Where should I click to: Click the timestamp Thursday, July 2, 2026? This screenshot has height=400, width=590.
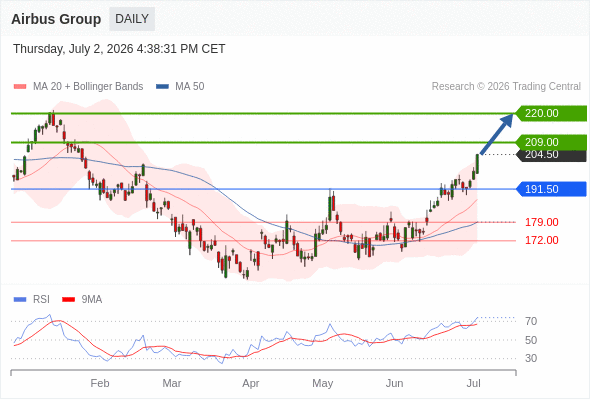point(119,49)
